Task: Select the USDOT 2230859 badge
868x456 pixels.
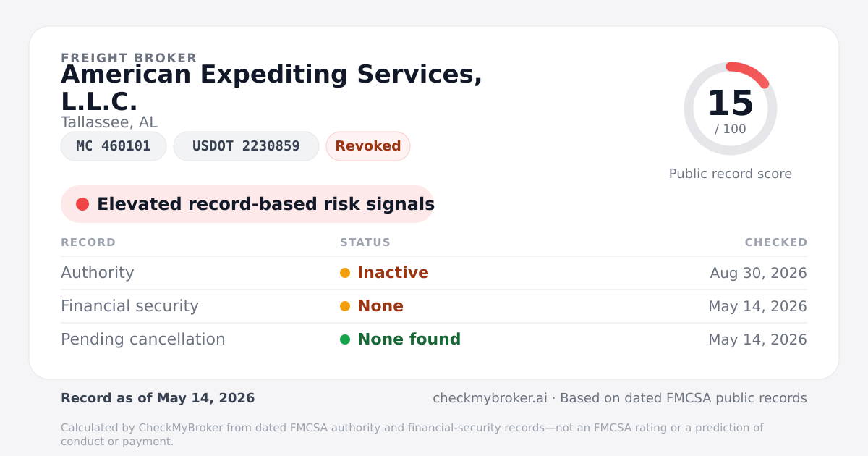Action: [246, 146]
